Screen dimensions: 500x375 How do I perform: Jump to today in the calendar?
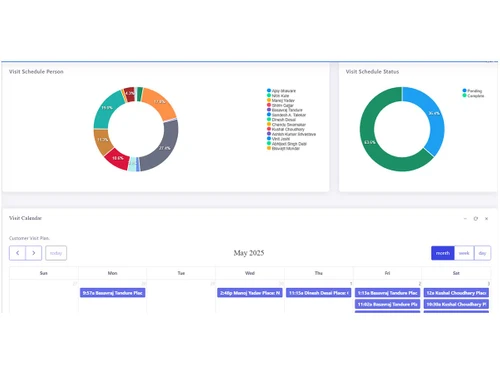click(x=56, y=253)
